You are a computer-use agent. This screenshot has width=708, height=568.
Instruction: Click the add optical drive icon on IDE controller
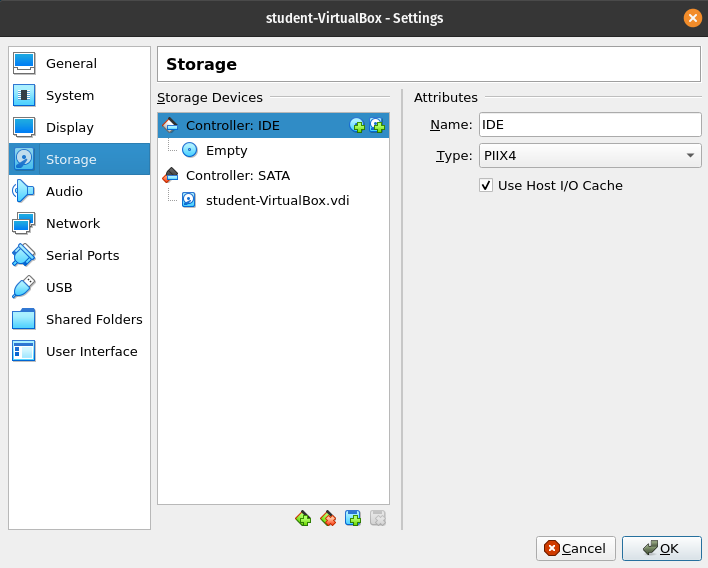[x=357, y=125]
